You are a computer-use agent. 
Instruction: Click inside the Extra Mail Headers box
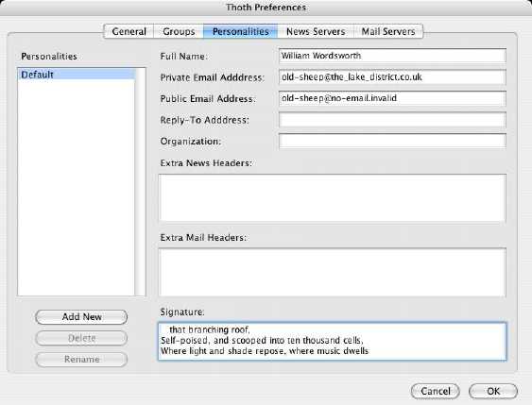(333, 272)
